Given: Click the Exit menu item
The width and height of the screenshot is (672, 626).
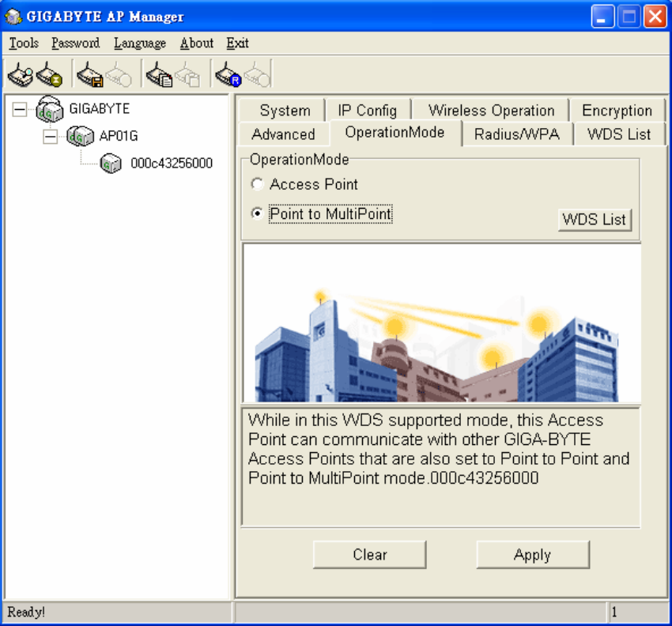Looking at the screenshot, I should pyautogui.click(x=237, y=43).
